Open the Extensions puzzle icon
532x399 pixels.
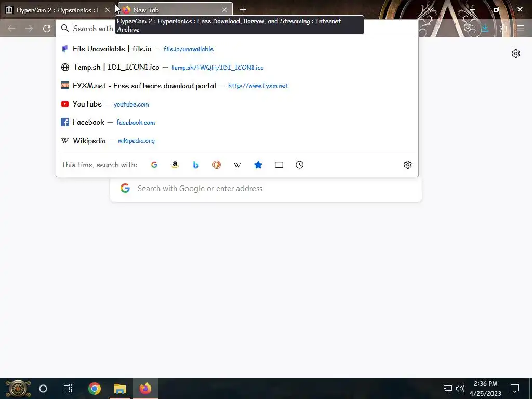point(503,29)
